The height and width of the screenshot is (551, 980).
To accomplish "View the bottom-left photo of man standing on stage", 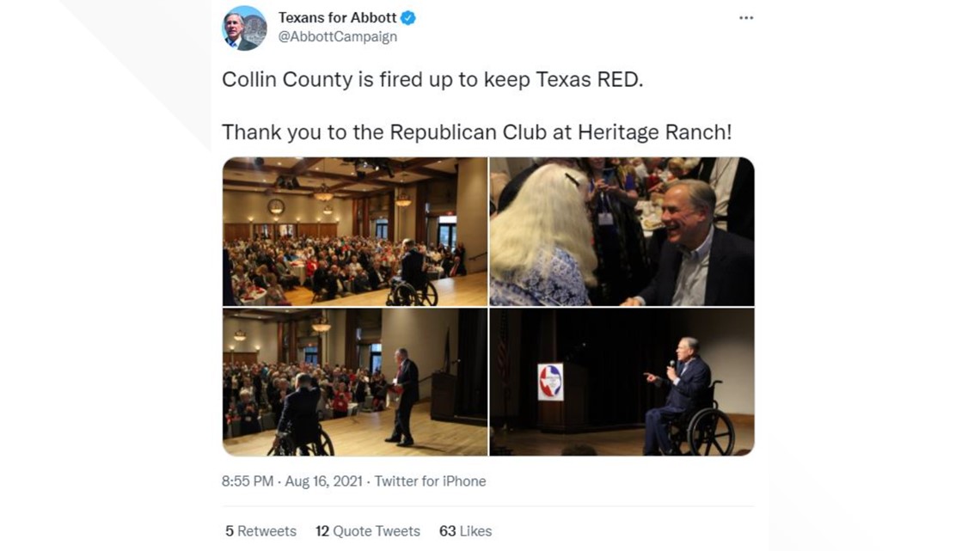I will (354, 382).
